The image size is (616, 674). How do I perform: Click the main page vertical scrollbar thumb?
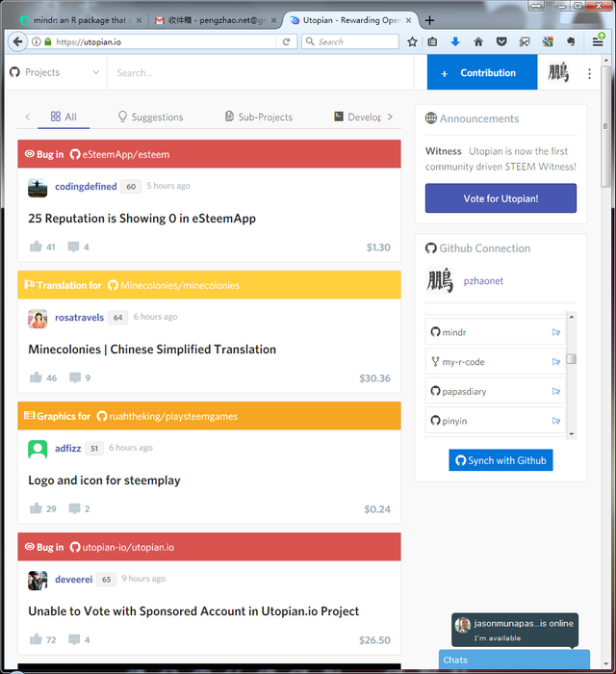tap(605, 125)
